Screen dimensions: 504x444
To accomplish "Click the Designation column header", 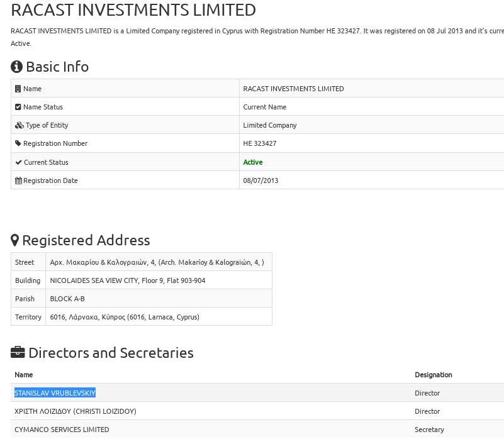I will click(x=433, y=375).
